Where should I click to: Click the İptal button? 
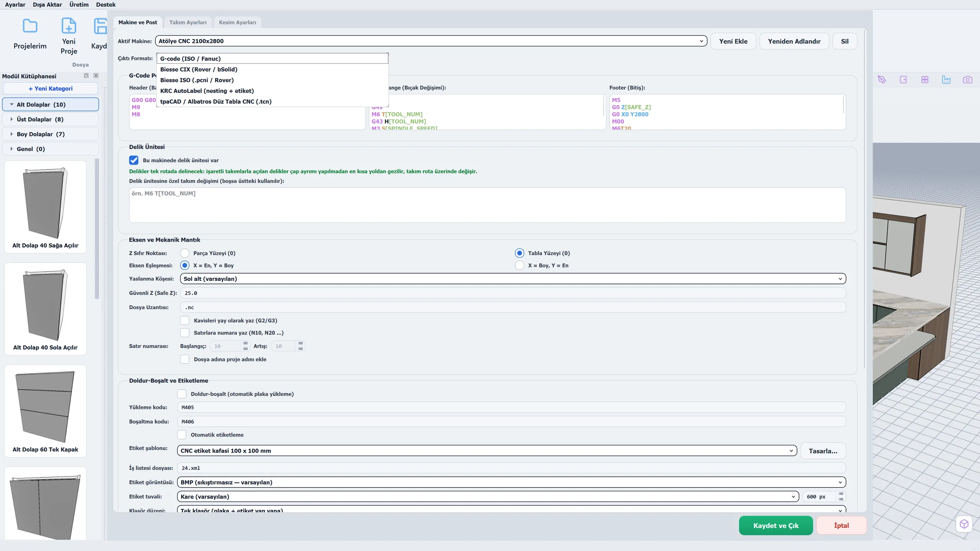841,525
